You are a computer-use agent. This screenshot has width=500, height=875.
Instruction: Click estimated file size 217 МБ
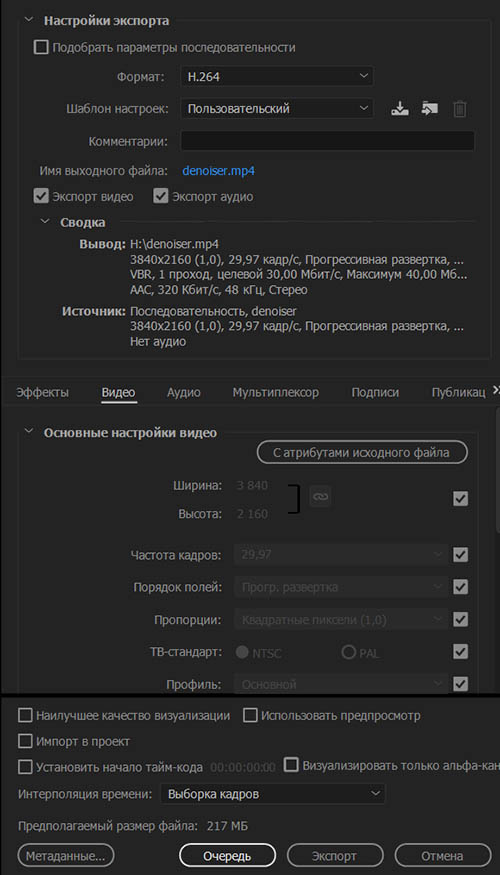[227, 826]
